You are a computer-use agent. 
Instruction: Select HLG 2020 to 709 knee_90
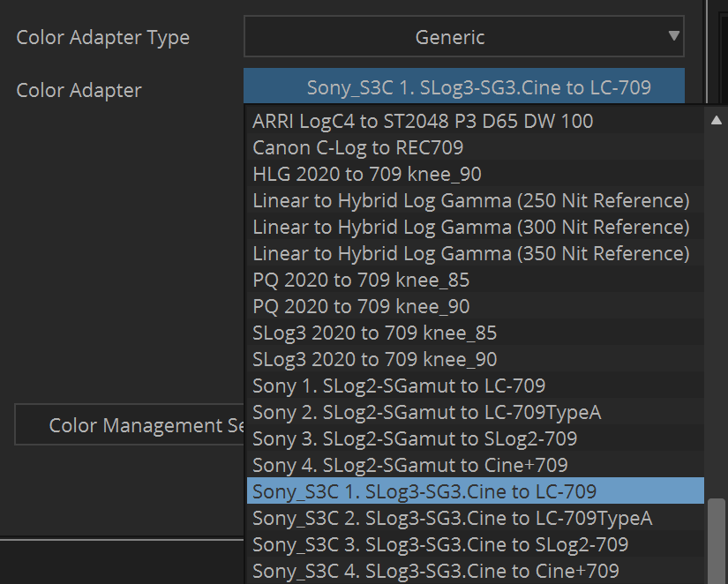(476, 174)
